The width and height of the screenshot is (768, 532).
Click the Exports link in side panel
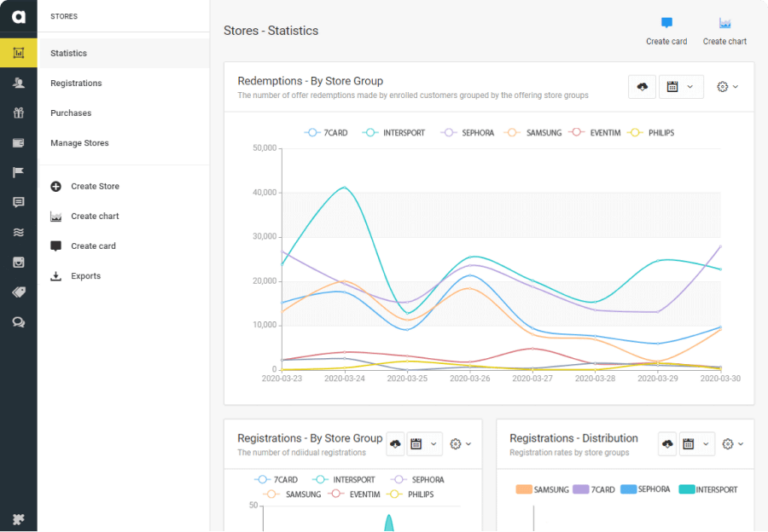click(85, 276)
